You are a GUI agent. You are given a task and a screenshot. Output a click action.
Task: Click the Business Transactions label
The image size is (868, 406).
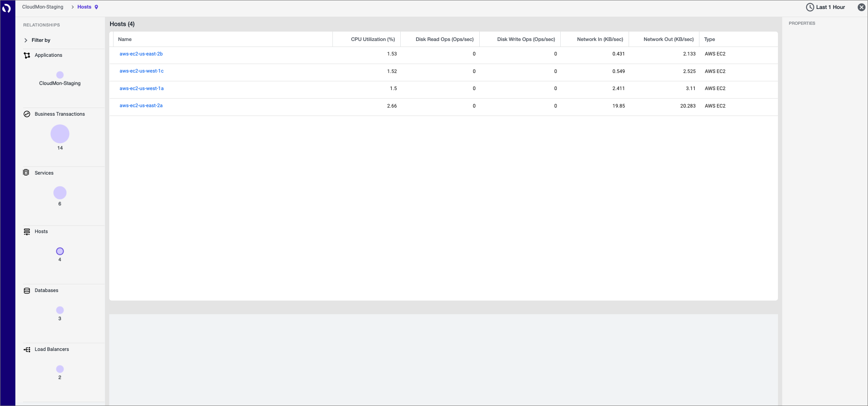tap(60, 114)
